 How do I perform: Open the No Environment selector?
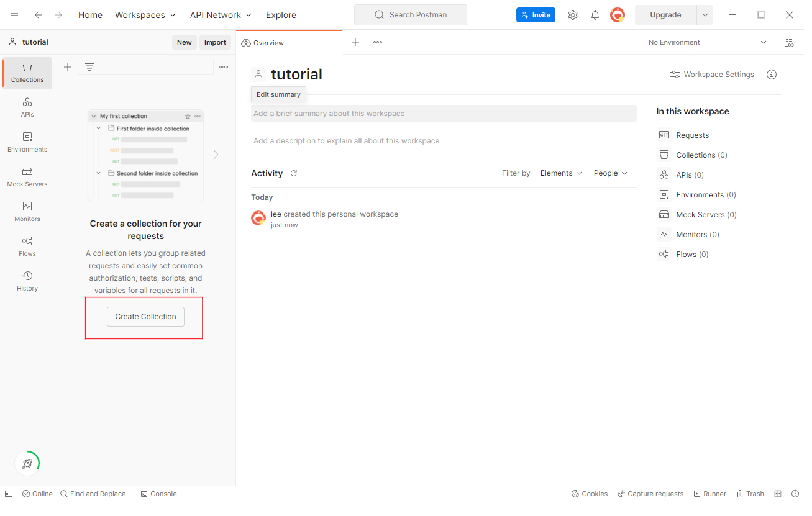(x=708, y=42)
